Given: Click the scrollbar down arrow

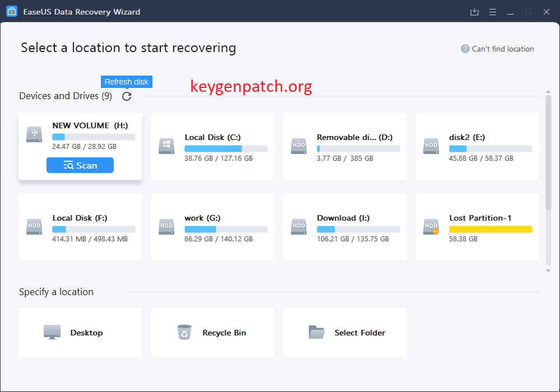Looking at the screenshot, I should [548, 270].
